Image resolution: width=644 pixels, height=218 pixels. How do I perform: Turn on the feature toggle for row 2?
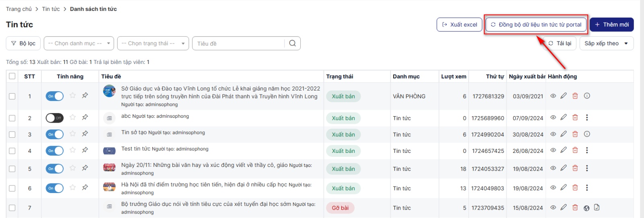pos(54,118)
